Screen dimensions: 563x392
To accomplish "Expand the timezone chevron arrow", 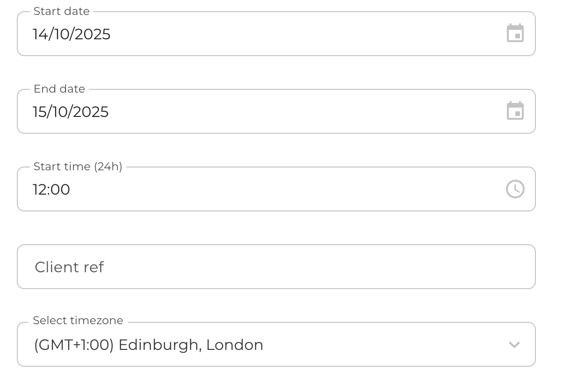I will [514, 345].
